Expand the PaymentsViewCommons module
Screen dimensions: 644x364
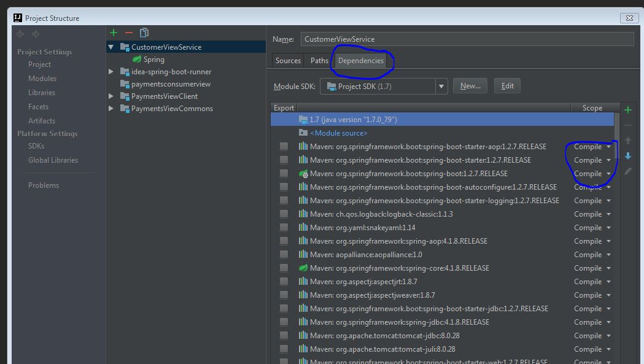(111, 109)
